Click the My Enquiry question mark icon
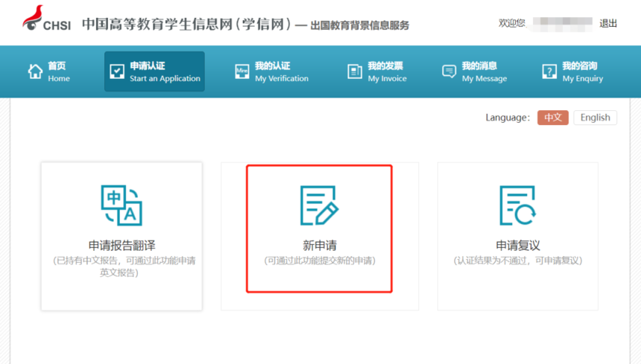Viewport: 641px width, 364px height. 549,71
